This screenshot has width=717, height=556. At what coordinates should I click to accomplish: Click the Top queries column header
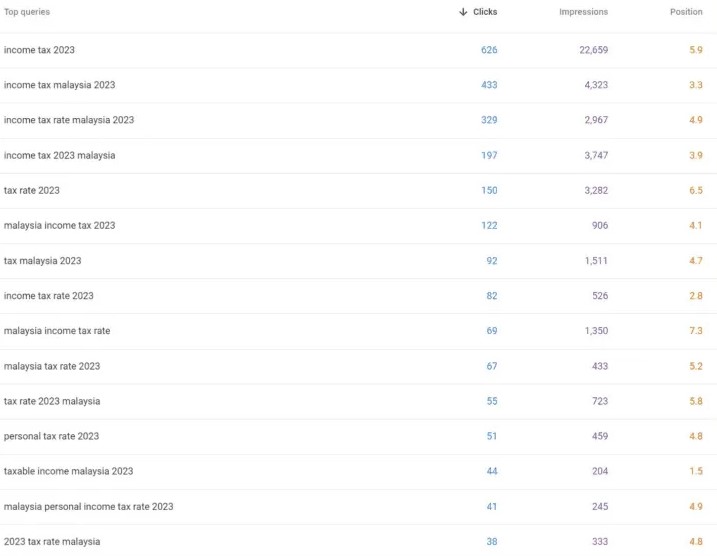tap(27, 12)
